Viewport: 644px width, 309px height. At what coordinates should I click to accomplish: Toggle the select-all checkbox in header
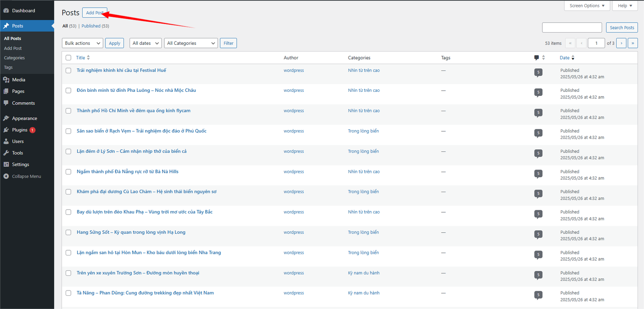tap(68, 58)
